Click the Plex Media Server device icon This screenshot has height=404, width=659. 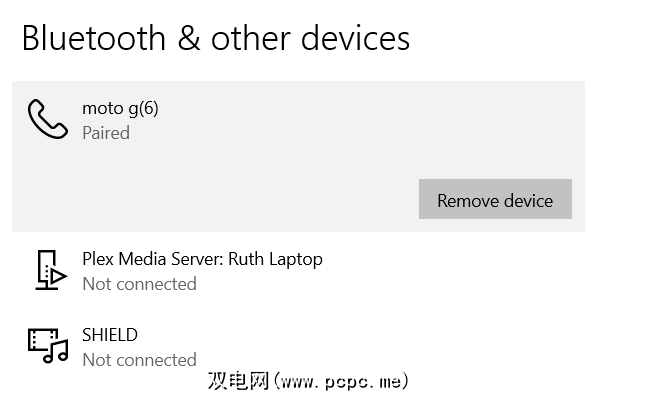[x=50, y=270]
